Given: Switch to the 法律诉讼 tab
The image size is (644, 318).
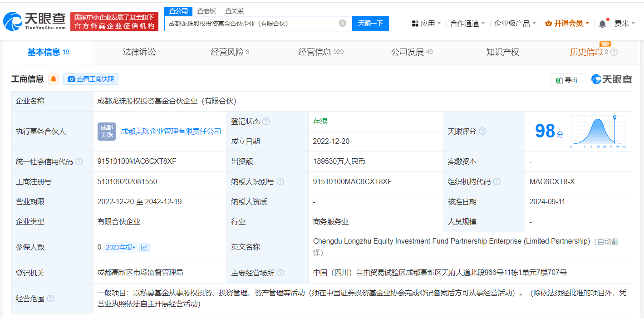Looking at the screenshot, I should (x=139, y=52).
